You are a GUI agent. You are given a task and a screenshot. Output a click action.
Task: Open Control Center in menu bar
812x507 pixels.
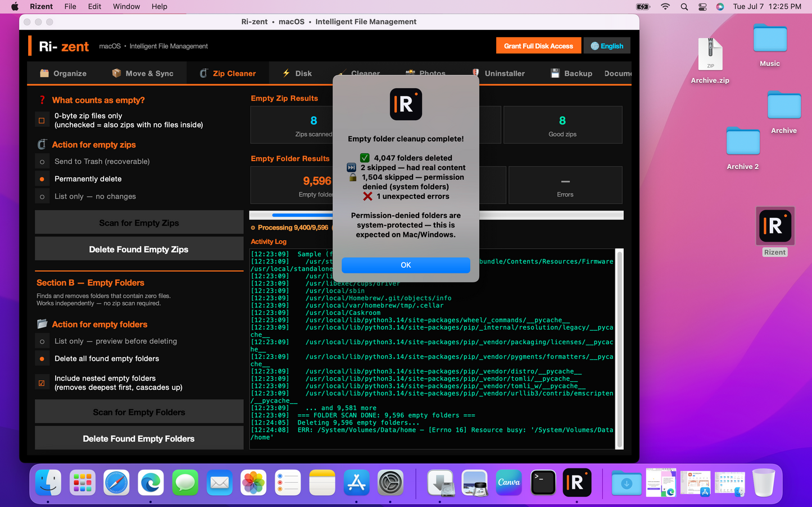(702, 7)
